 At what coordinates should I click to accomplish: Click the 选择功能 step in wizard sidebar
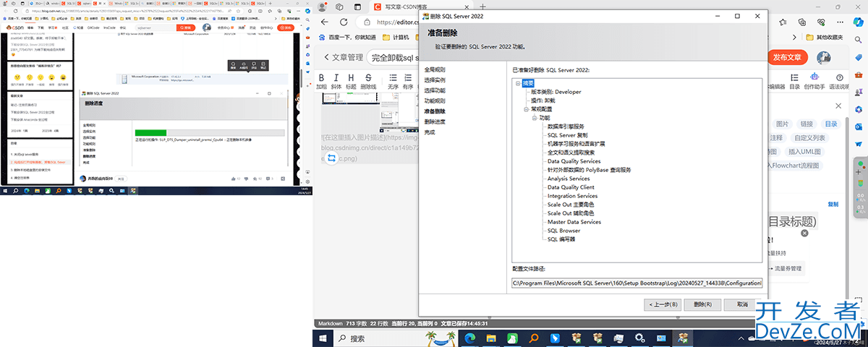(x=434, y=90)
